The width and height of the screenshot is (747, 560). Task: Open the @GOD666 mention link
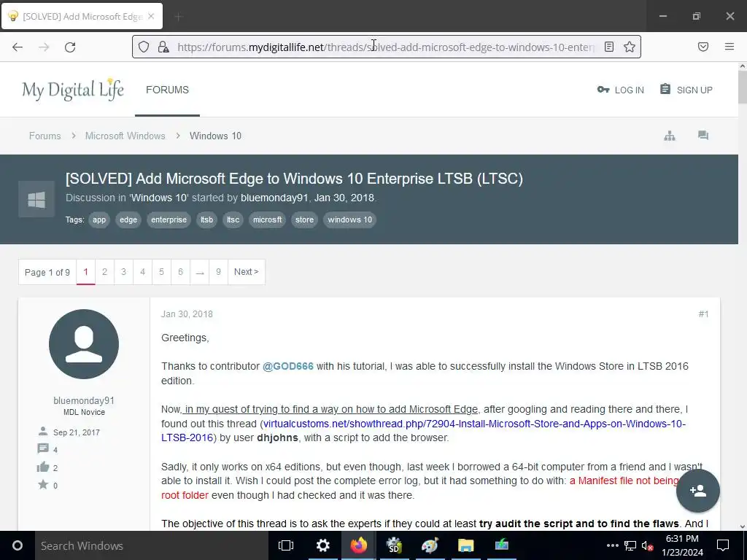(287, 366)
